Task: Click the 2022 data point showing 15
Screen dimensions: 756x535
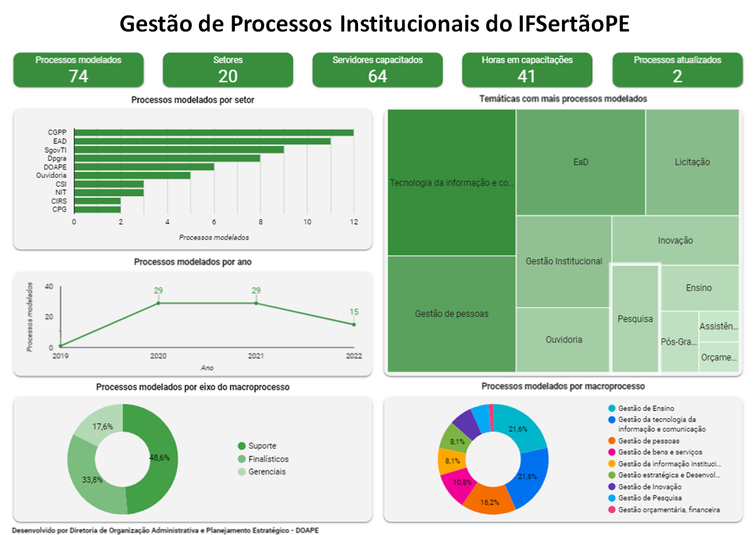Action: coord(354,324)
